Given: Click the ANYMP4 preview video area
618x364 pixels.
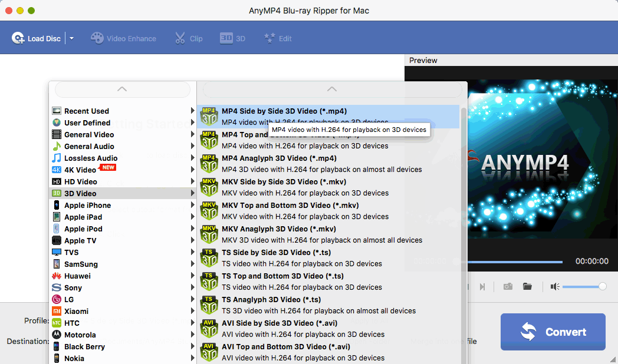Looking at the screenshot, I should pos(543,158).
